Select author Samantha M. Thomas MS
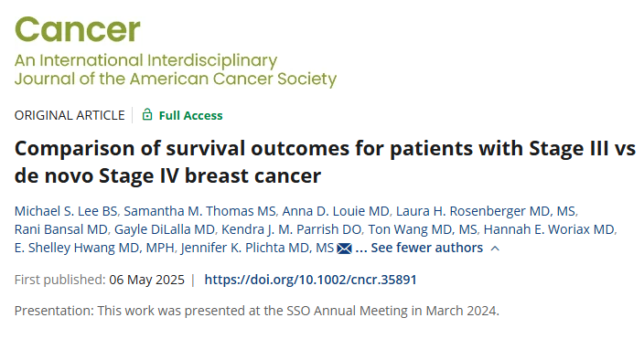 [200, 211]
